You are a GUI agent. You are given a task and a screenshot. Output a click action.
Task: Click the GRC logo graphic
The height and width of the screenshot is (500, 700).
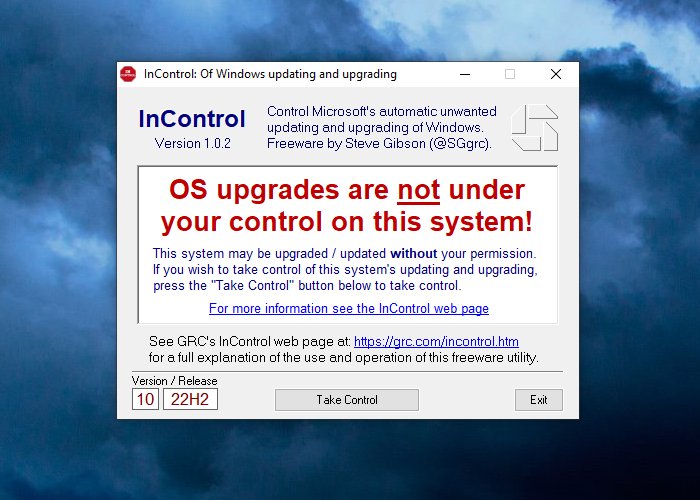click(534, 128)
